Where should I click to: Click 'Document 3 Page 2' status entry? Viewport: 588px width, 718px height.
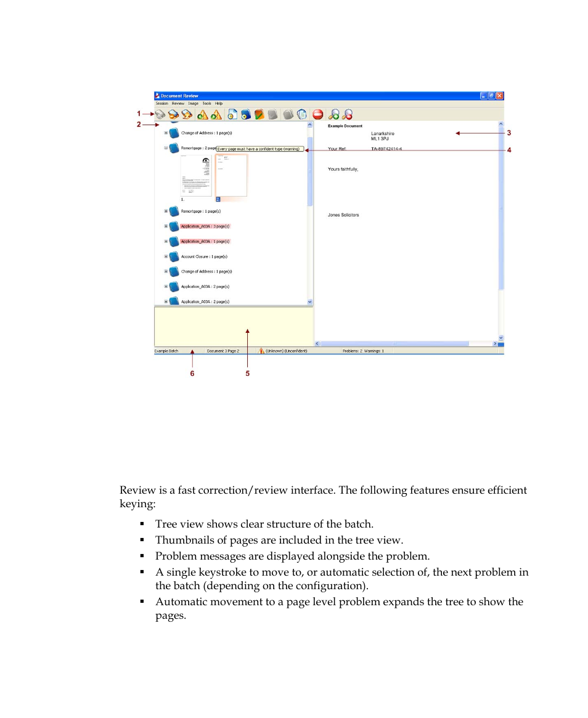point(223,351)
